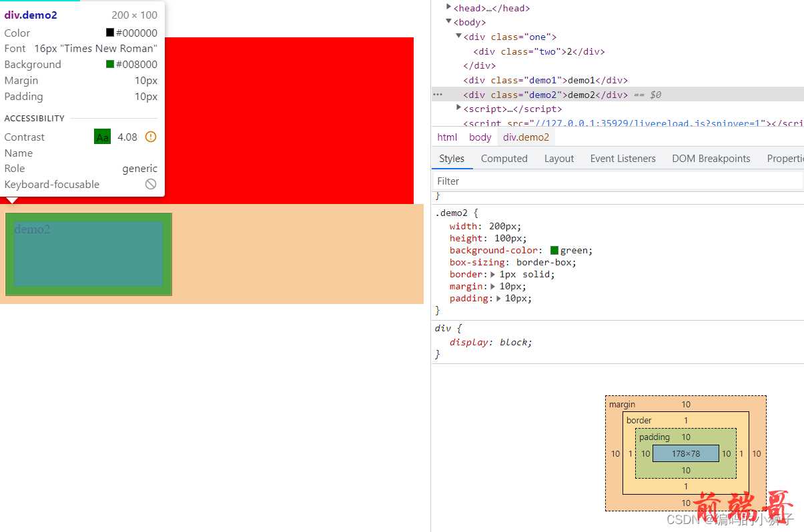The width and height of the screenshot is (804, 532).
Task: Edit the left padding value in the box model
Action: (646, 453)
